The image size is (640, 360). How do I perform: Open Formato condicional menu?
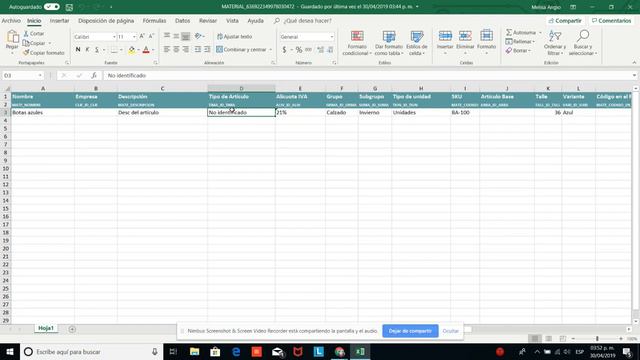click(357, 42)
